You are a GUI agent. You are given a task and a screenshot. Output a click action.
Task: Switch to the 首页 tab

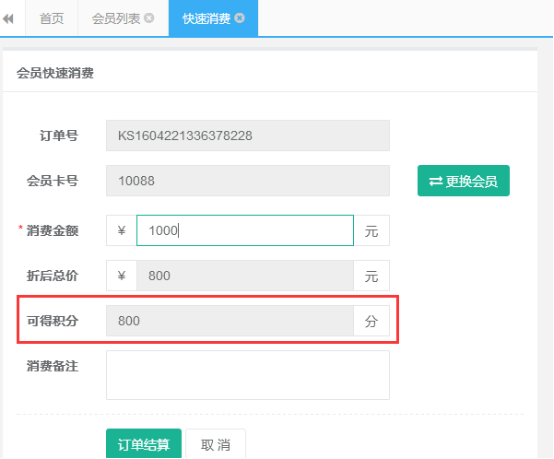coord(52,18)
